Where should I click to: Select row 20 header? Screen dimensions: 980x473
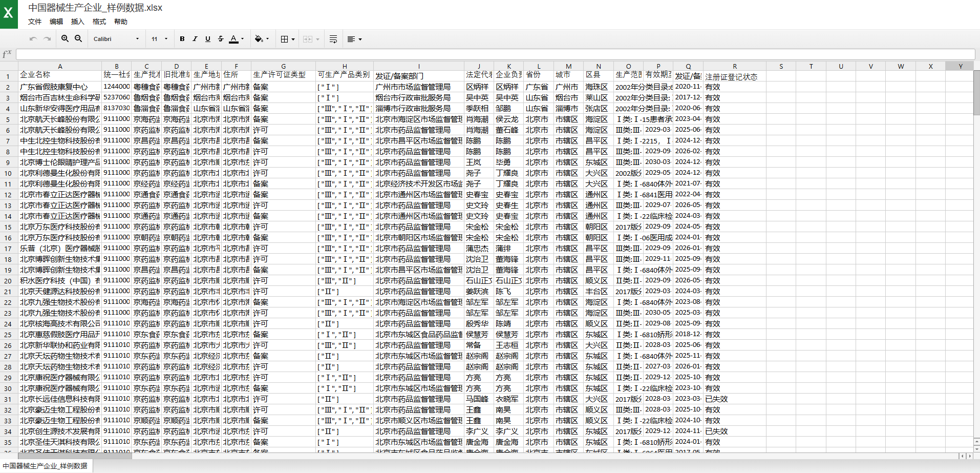click(8, 281)
